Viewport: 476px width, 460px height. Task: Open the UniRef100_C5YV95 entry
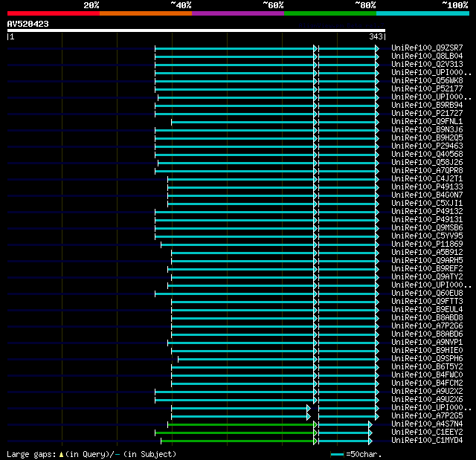pyautogui.click(x=427, y=236)
